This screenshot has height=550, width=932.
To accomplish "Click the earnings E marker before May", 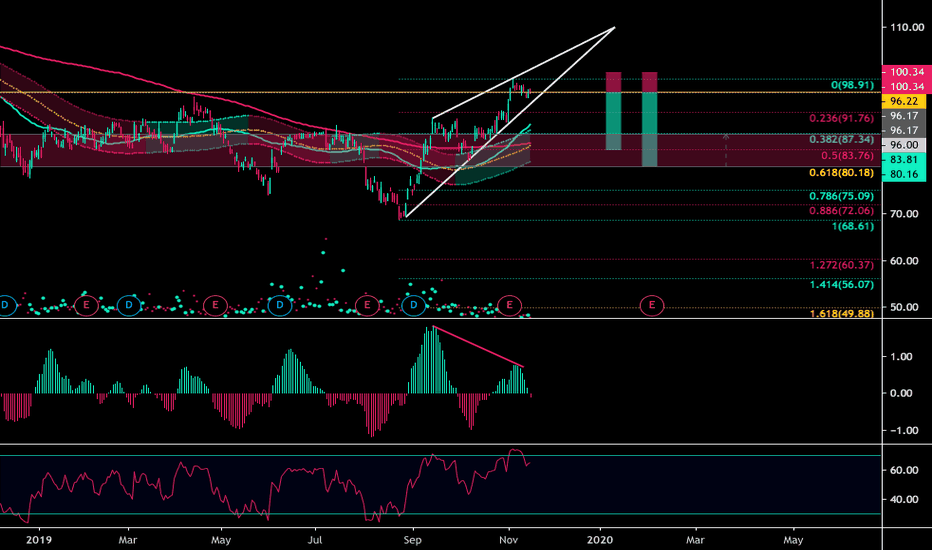I will [215, 305].
